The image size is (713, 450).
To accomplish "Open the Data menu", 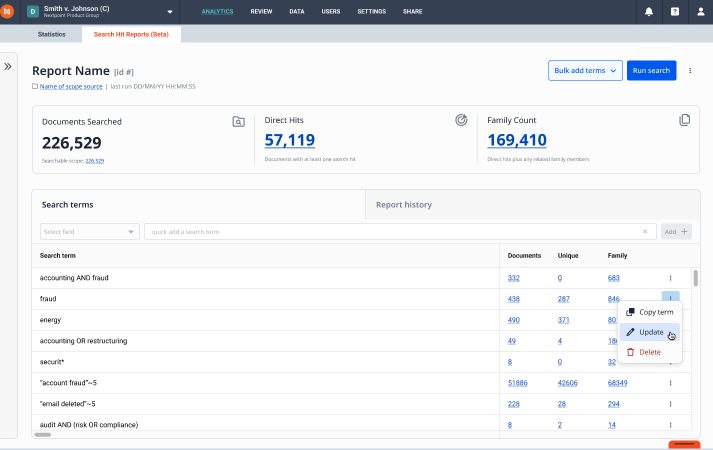I will 297,11.
